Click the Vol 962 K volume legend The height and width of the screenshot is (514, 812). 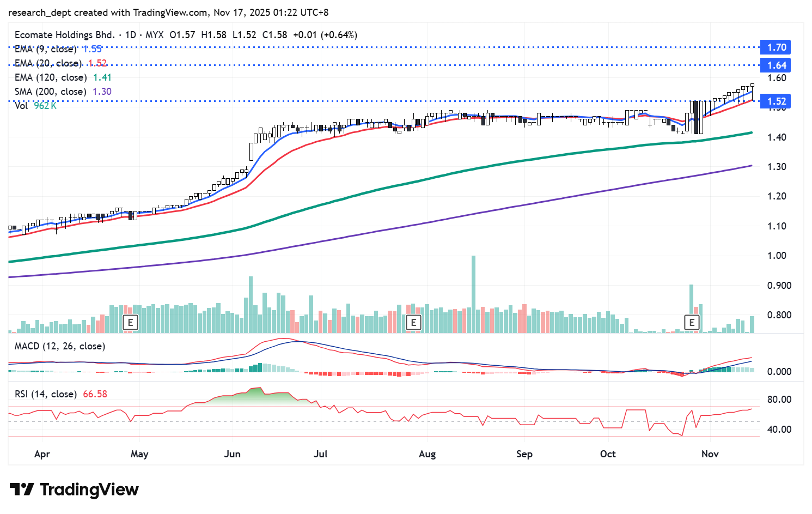35,106
